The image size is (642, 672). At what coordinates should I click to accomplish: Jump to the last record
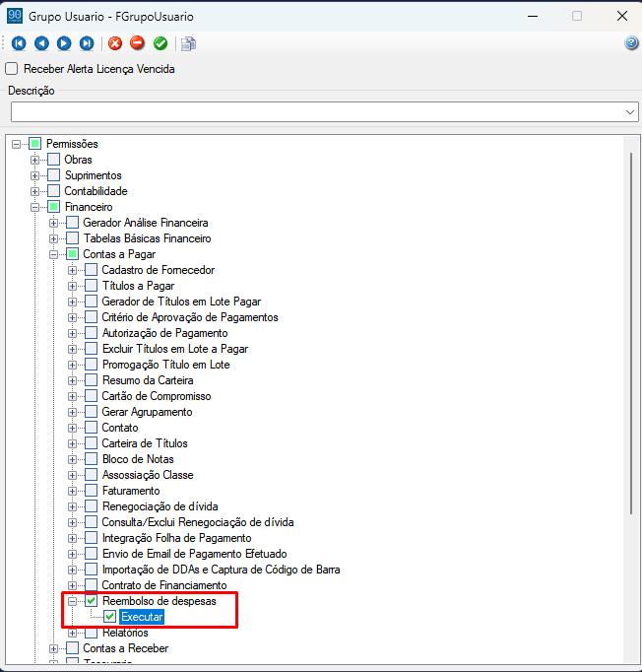[x=87, y=43]
